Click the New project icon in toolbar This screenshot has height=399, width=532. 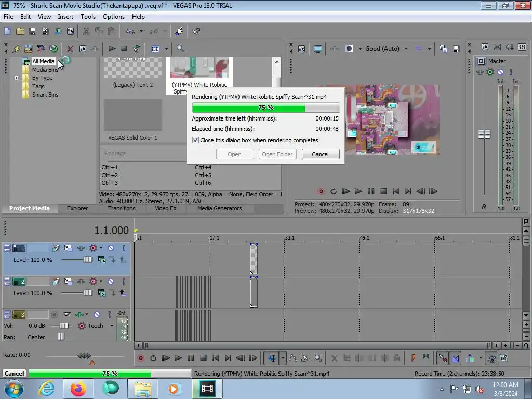click(x=7, y=31)
